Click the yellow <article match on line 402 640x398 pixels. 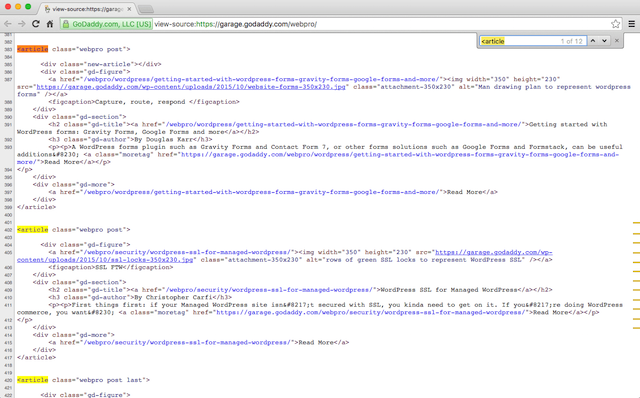(x=33, y=229)
